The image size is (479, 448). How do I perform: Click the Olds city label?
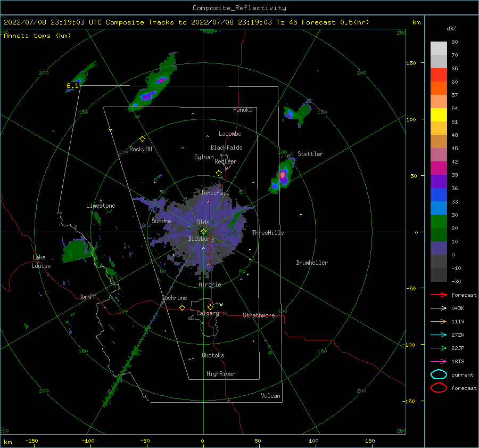(203, 222)
